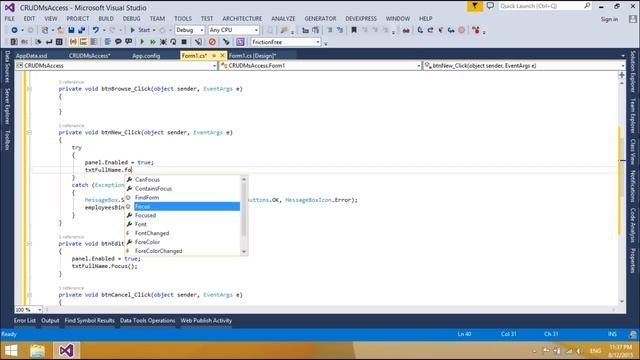Click the Open File toolbar icon

click(x=60, y=30)
